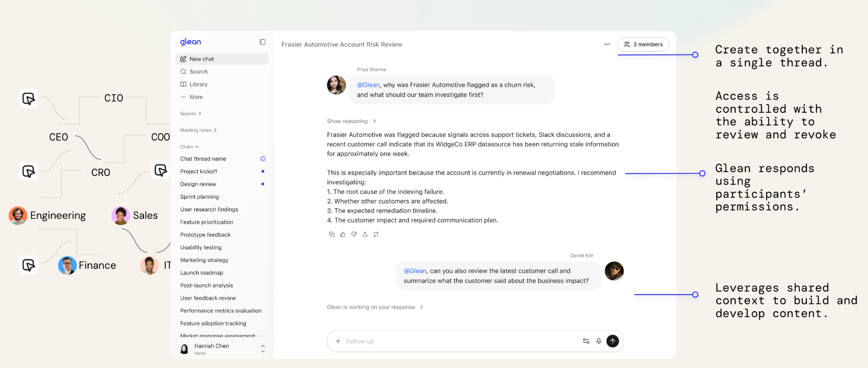Click Priya Sharma's avatar
Viewport: 868px width, 368px height.
click(337, 85)
